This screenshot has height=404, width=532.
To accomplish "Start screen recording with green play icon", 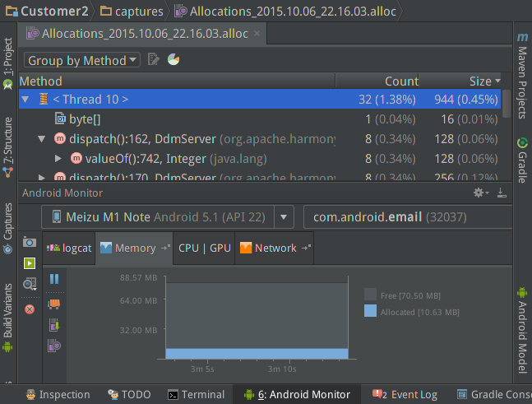I will [30, 263].
